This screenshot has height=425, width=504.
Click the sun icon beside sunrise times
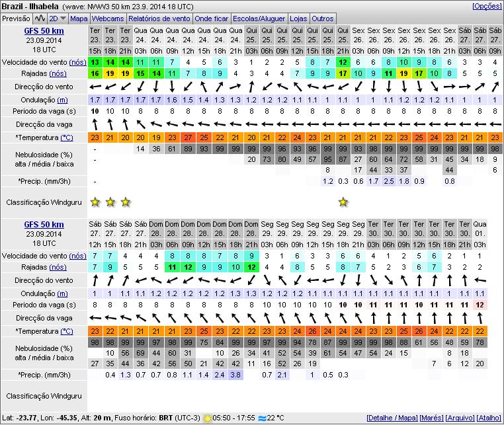pyautogui.click(x=208, y=418)
